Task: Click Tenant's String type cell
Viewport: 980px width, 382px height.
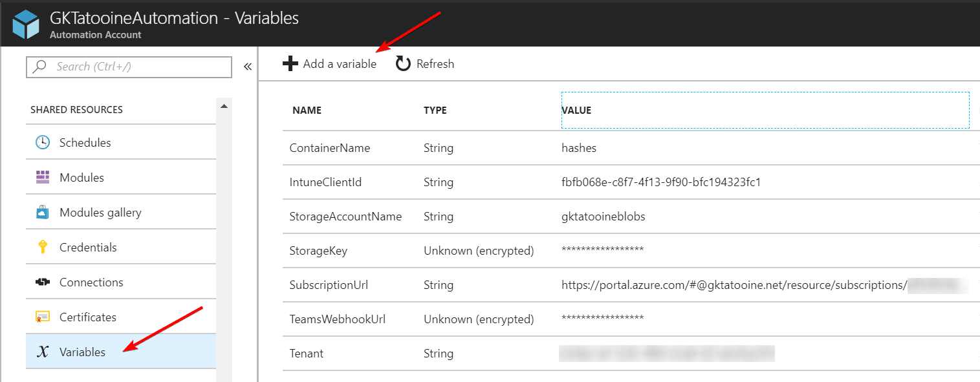Action: [x=439, y=354]
